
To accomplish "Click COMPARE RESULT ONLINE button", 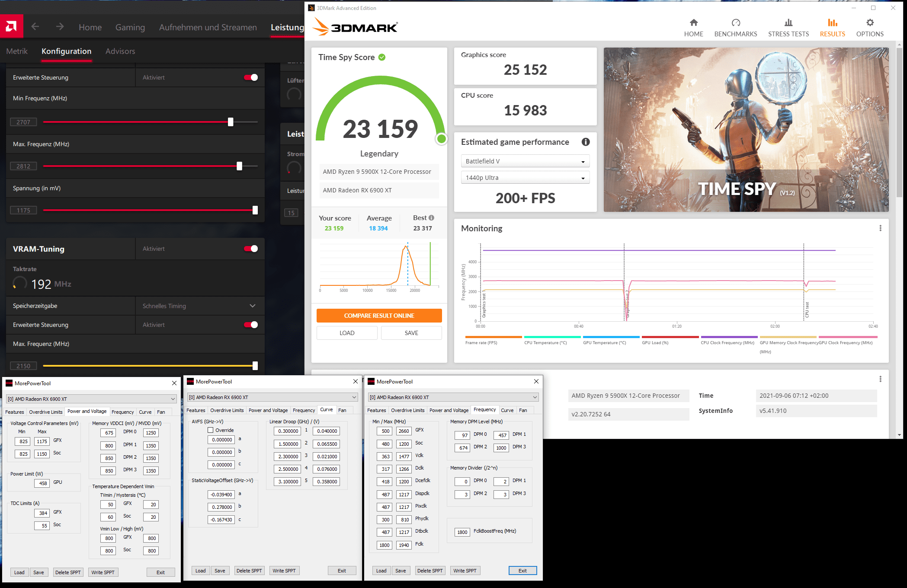I will click(379, 316).
